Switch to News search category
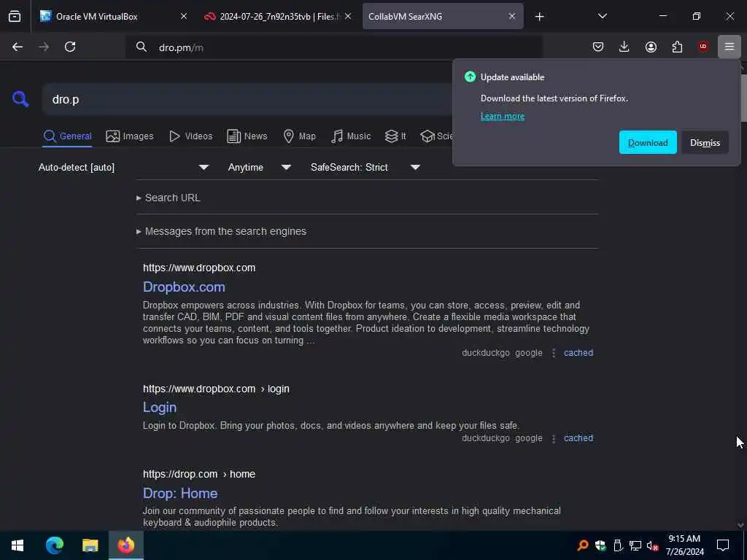Image resolution: width=747 pixels, height=560 pixels. click(247, 136)
